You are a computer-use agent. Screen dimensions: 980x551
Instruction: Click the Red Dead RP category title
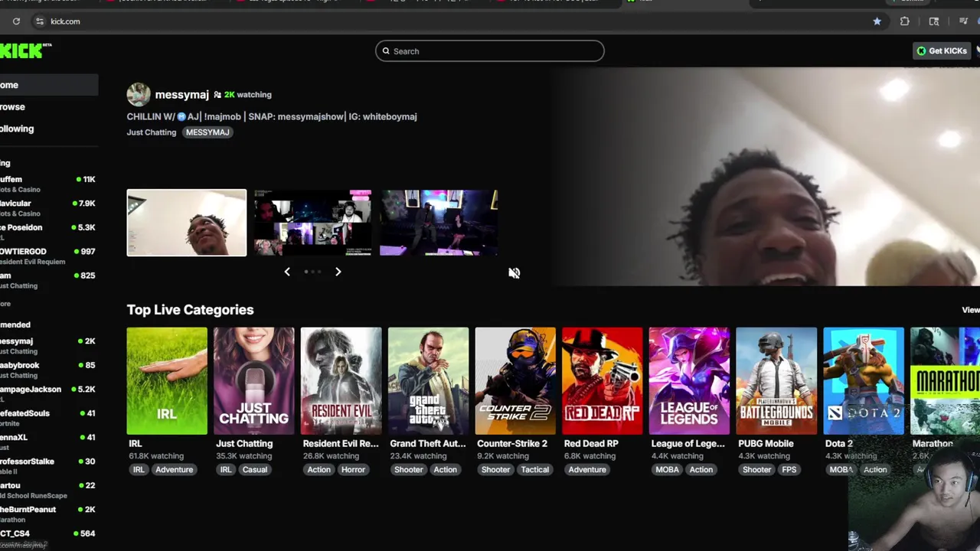591,444
